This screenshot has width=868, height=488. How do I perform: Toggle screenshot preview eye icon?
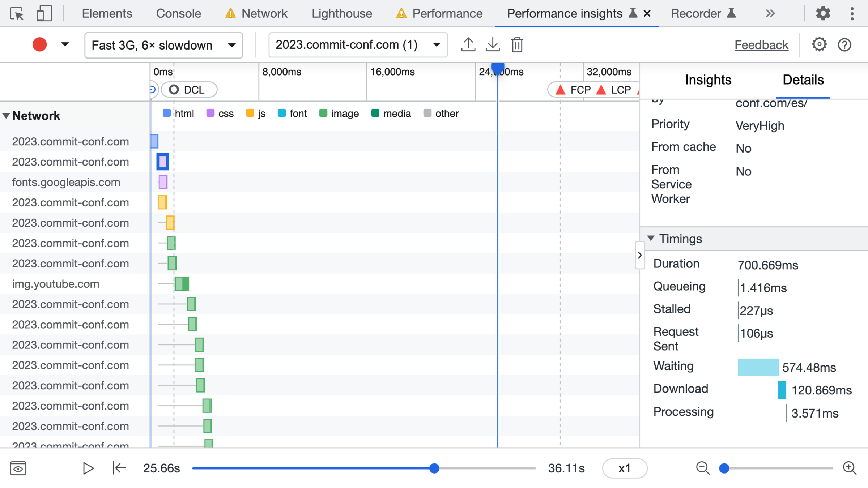click(x=18, y=468)
